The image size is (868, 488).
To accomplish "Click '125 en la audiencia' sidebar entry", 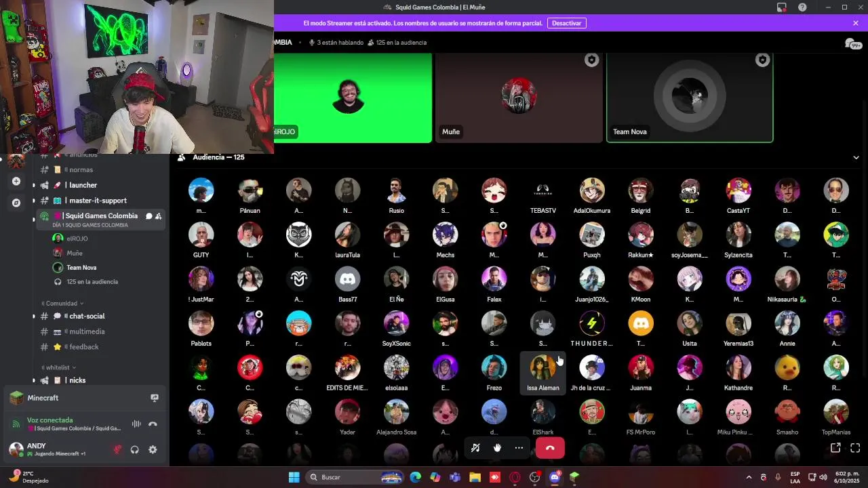I will tap(92, 281).
